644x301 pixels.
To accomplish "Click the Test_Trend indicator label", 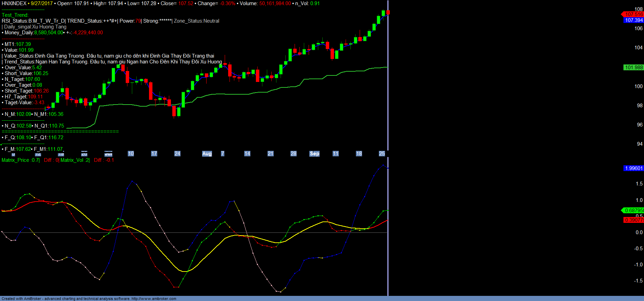I will (x=15, y=15).
